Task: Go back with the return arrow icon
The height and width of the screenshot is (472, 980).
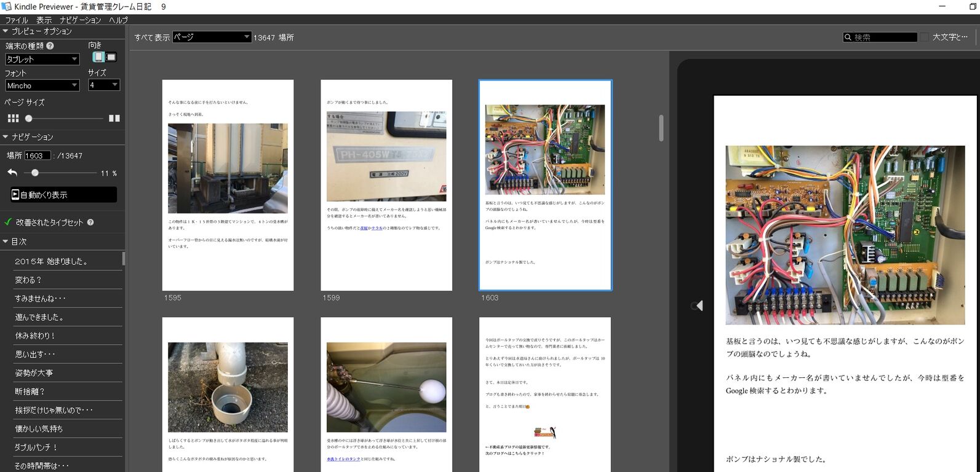Action: pyautogui.click(x=12, y=173)
